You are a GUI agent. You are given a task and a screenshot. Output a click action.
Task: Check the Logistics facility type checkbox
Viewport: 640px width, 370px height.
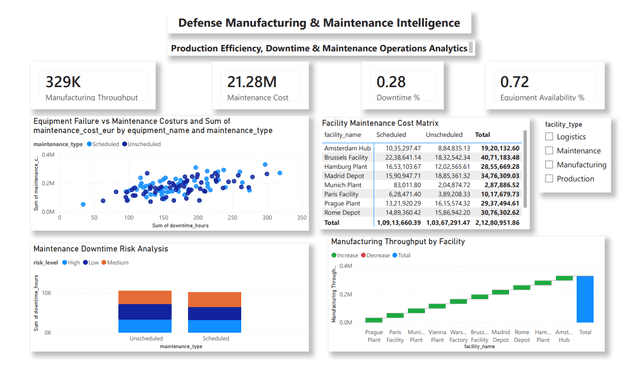click(549, 137)
